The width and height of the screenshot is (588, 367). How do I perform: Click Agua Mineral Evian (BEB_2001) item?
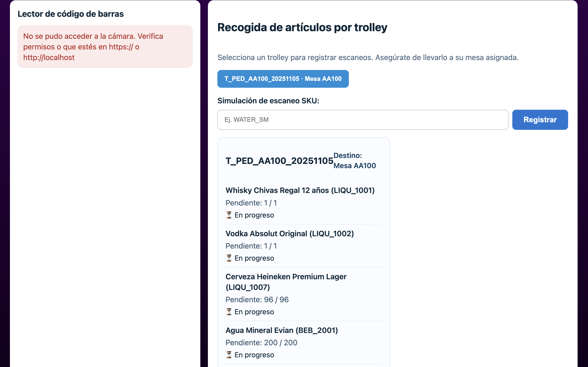(282, 330)
